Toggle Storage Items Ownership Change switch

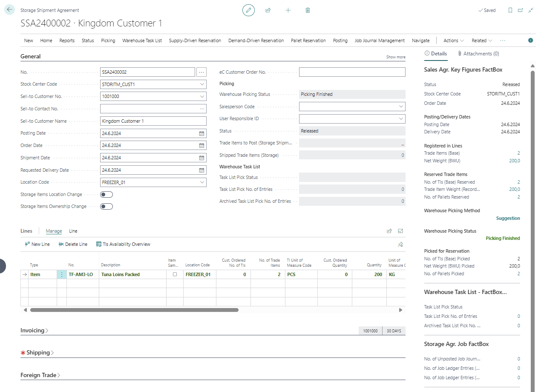pyautogui.click(x=106, y=207)
